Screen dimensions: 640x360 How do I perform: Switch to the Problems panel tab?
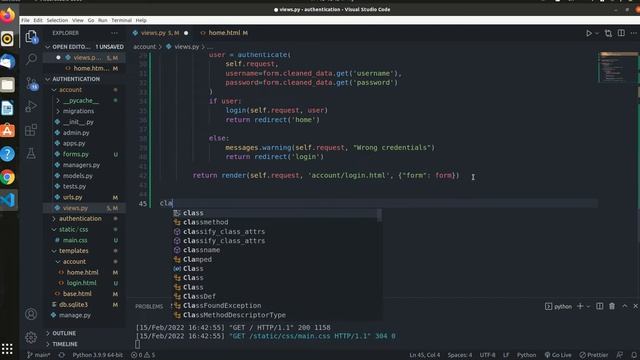coord(149,307)
